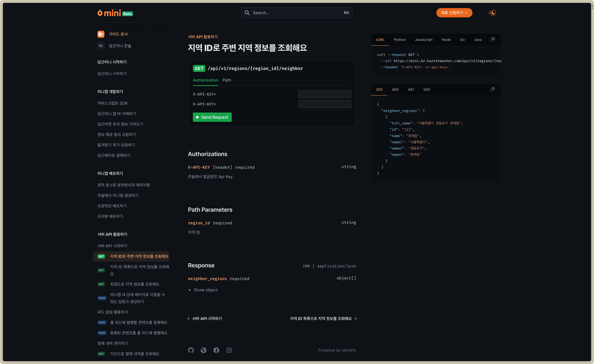
Task: Copy the 200 response example
Action: pyautogui.click(x=492, y=89)
